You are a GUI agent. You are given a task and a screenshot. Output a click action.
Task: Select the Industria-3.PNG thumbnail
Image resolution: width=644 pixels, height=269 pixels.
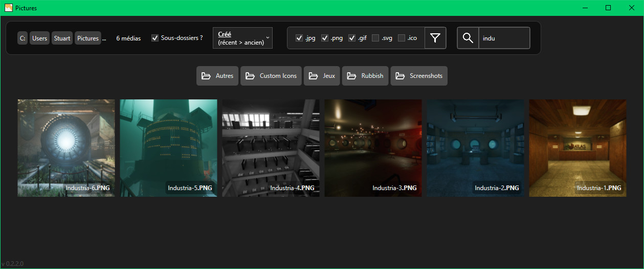[373, 148]
